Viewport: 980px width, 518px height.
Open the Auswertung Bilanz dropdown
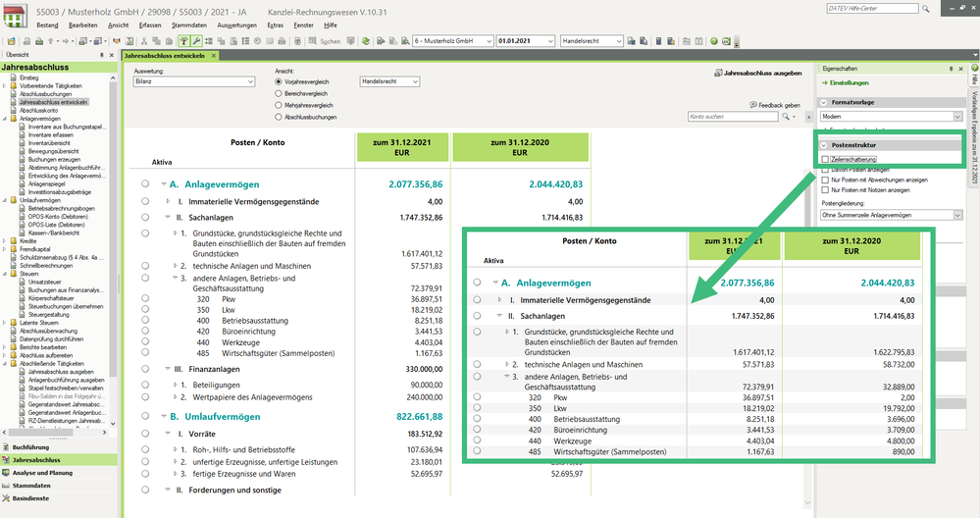pyautogui.click(x=194, y=81)
